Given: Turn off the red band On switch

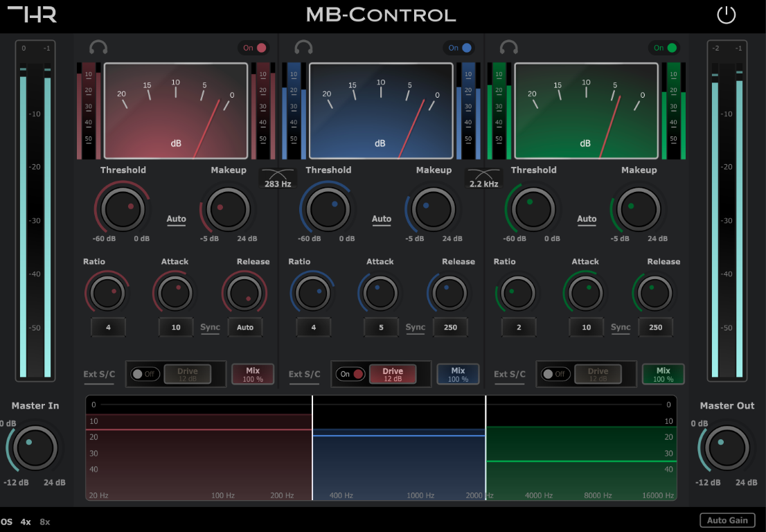Looking at the screenshot, I should pyautogui.click(x=254, y=48).
